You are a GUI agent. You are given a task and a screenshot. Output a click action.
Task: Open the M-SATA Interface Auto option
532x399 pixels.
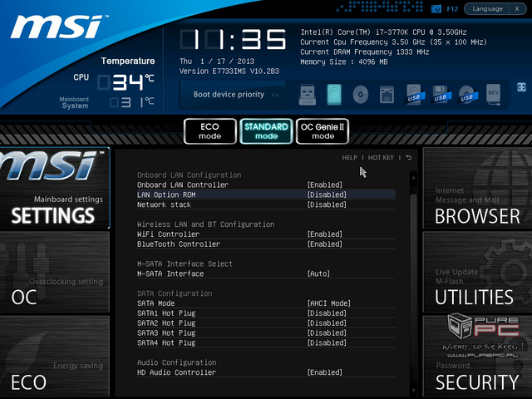pos(318,273)
